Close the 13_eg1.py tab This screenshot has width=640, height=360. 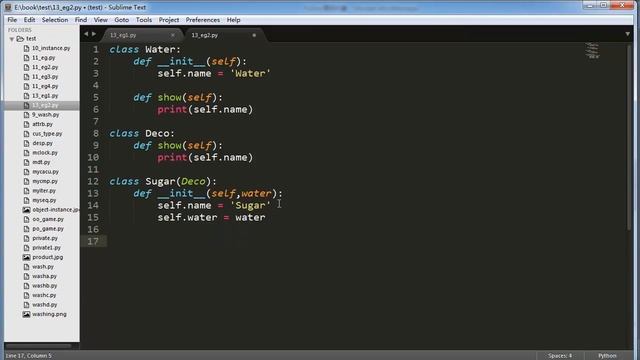pos(173,35)
